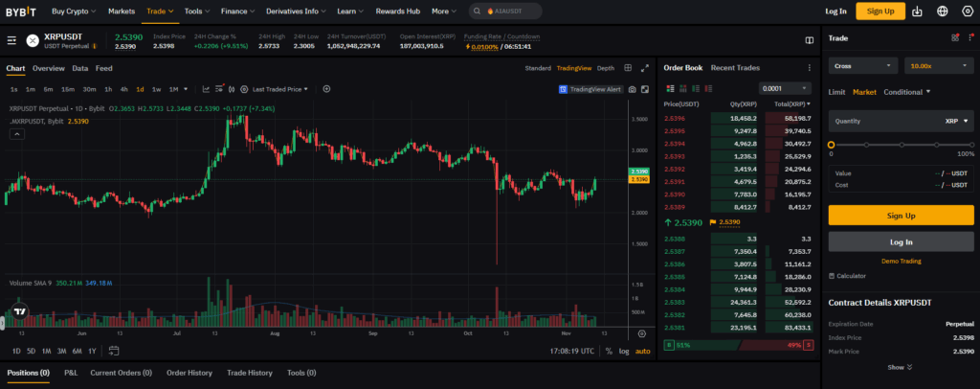This screenshot has width=980, height=389.
Task: Open the Order History tab
Action: tap(187, 373)
